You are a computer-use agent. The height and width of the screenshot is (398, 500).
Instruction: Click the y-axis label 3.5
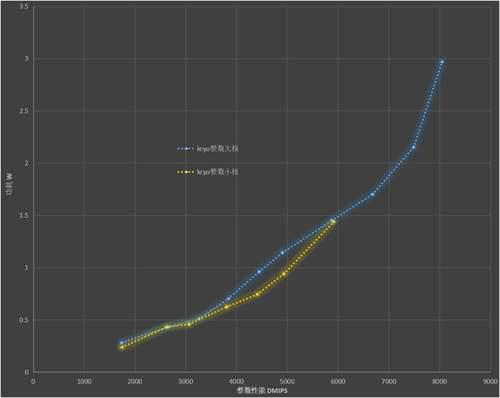pyautogui.click(x=24, y=6)
